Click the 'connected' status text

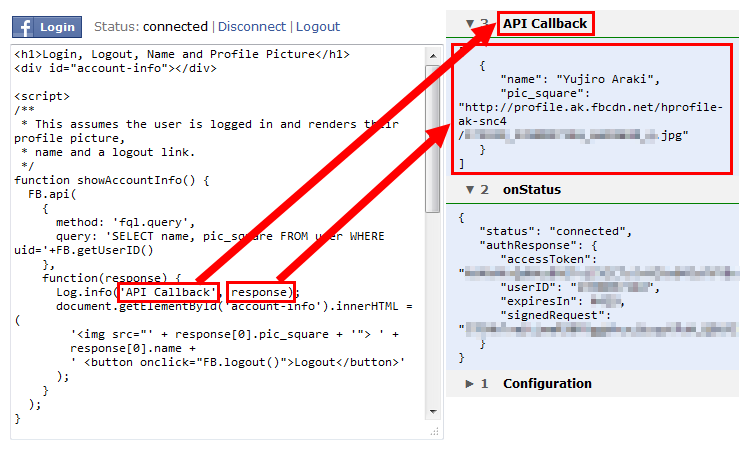[x=175, y=27]
